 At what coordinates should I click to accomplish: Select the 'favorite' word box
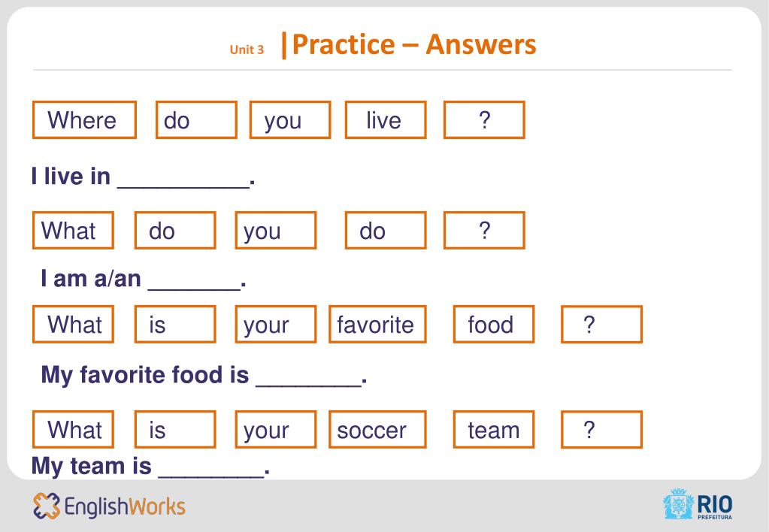[377, 324]
